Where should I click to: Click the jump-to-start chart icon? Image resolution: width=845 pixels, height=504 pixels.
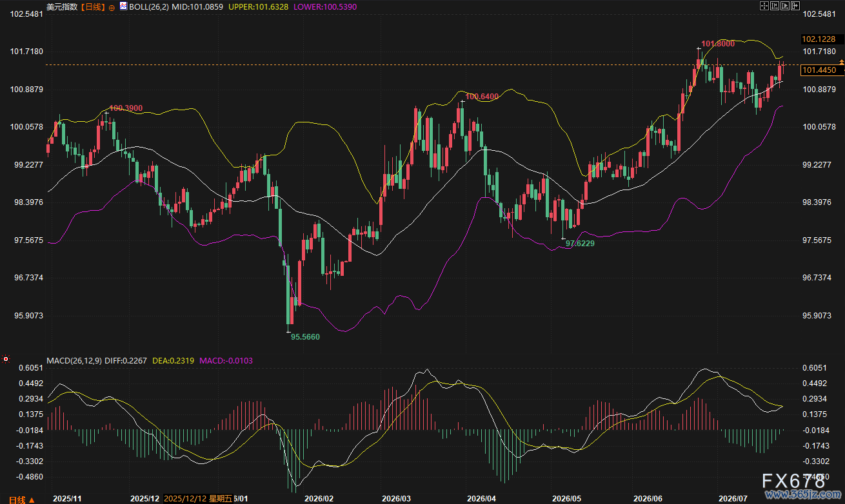pyautogui.click(x=775, y=6)
